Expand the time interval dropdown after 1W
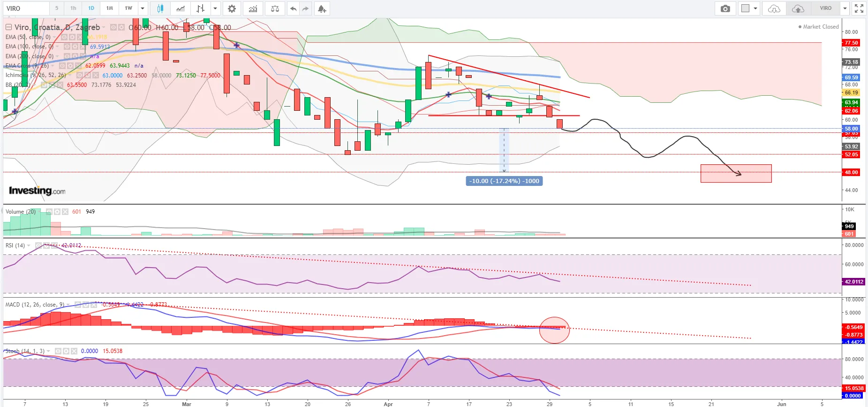Viewport: 868px width, 407px height. point(143,8)
